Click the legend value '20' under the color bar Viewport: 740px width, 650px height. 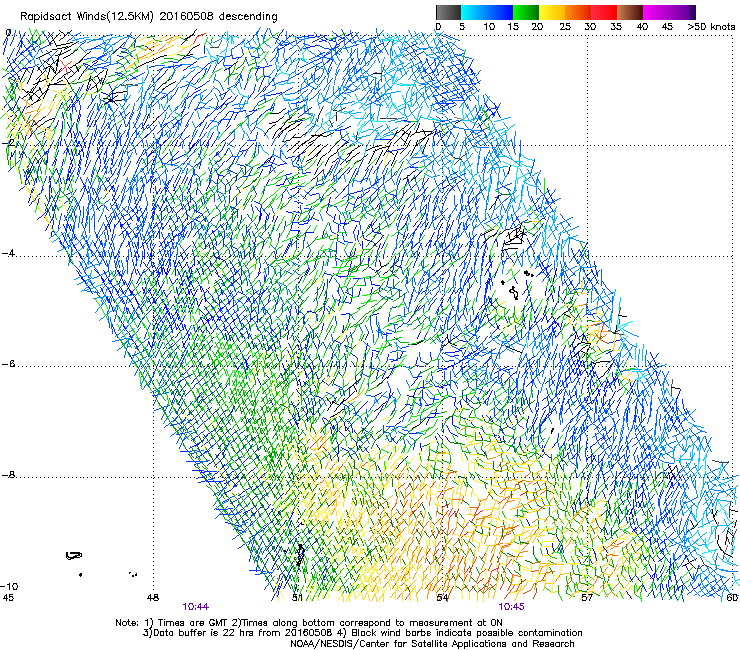click(x=537, y=26)
